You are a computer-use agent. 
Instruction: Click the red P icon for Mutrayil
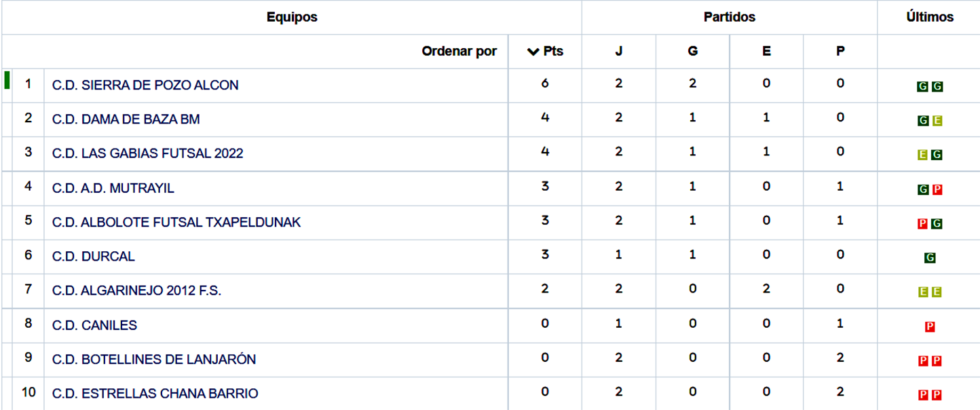pos(937,189)
